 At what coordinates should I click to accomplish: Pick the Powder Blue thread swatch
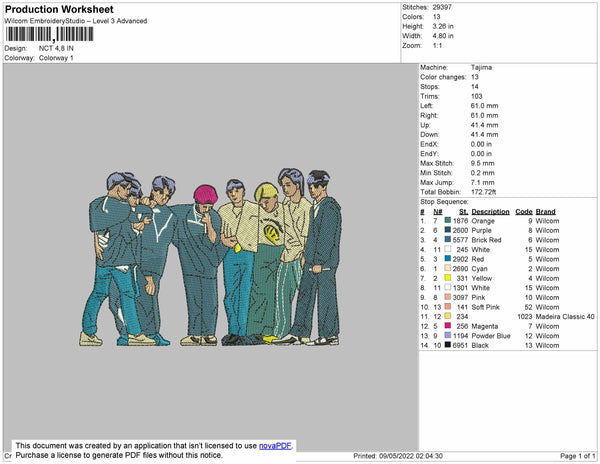(448, 335)
